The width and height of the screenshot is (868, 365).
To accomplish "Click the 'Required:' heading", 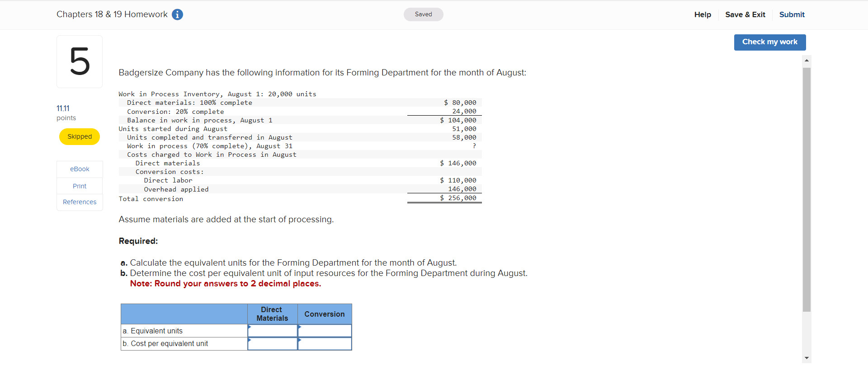I will pos(138,241).
